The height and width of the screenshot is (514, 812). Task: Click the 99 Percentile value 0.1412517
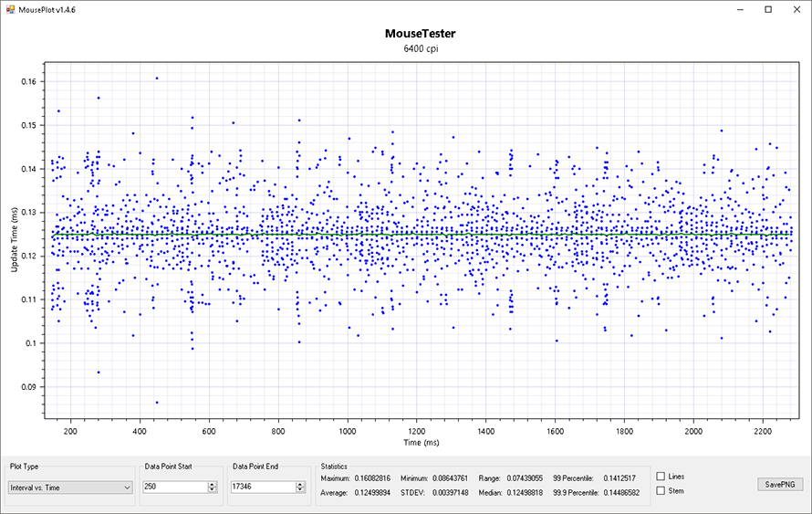tap(619, 478)
